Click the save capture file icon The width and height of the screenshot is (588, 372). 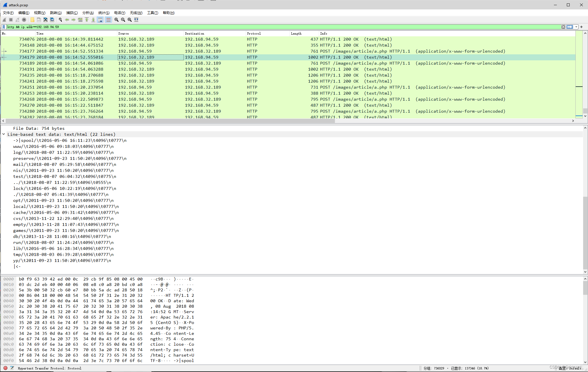[x=39, y=20]
